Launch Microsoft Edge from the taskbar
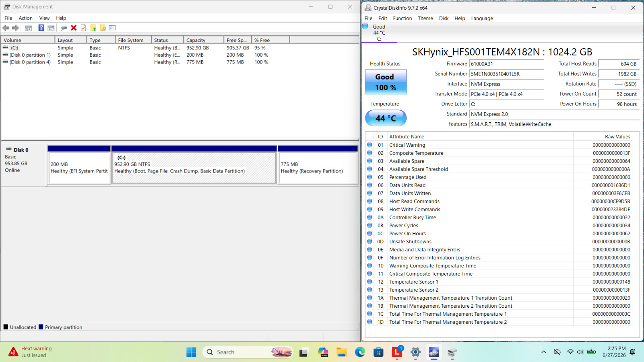 (x=360, y=352)
